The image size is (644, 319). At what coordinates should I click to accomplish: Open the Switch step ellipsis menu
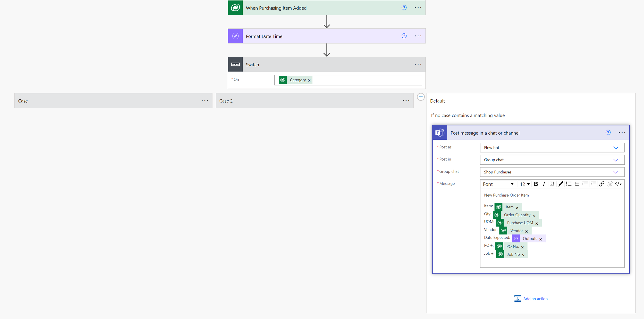tap(418, 64)
